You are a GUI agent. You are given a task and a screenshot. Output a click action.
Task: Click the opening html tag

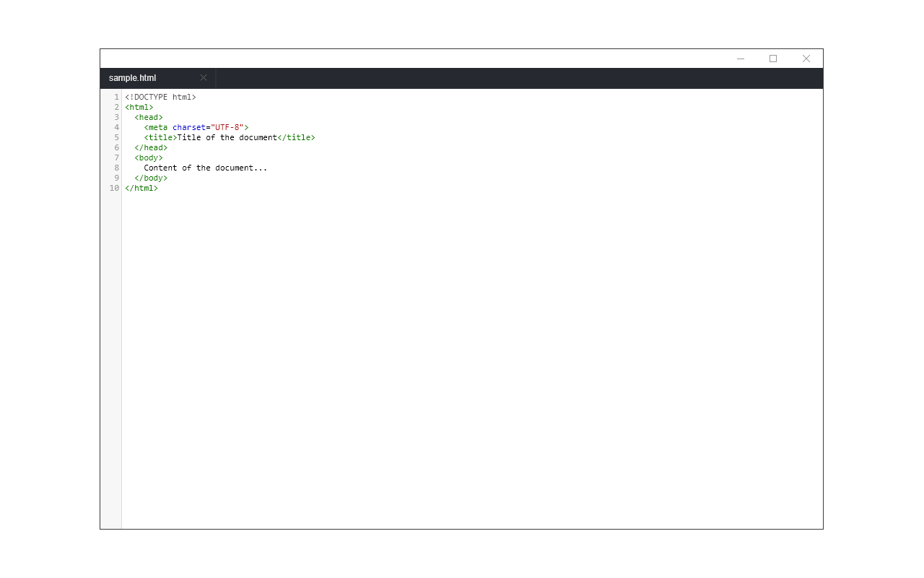click(x=139, y=106)
